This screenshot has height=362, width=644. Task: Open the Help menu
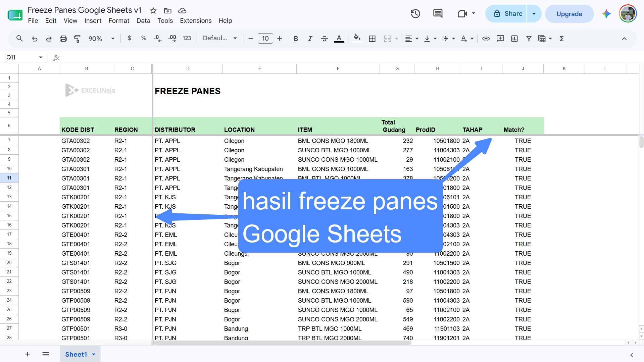pos(225,20)
